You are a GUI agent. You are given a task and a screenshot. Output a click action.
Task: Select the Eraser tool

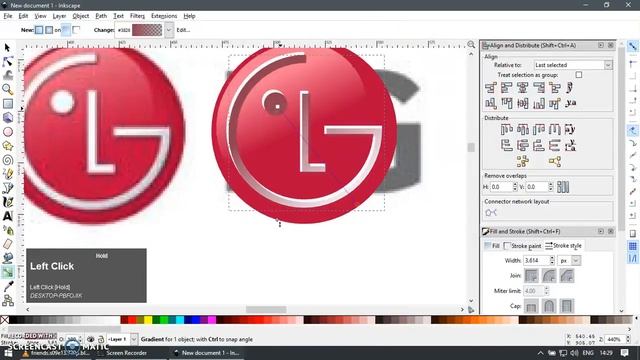pos(7,244)
